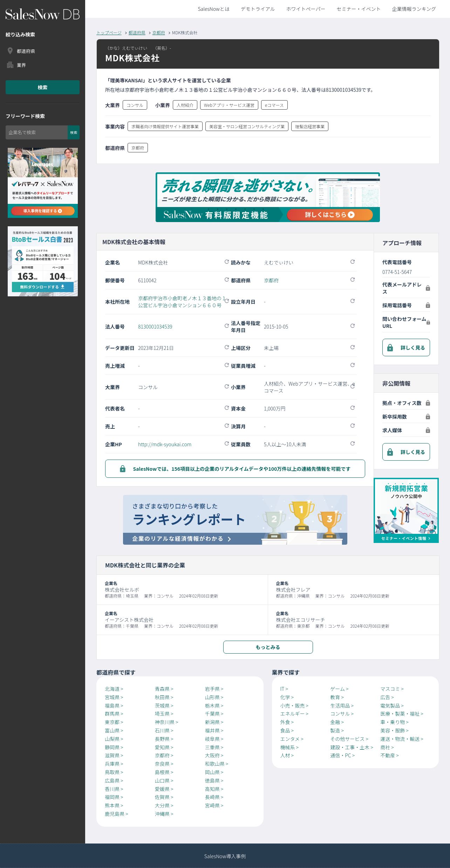This screenshot has height=868, width=450.
Task: Click the 企業名で検索 input field
Action: (x=36, y=132)
